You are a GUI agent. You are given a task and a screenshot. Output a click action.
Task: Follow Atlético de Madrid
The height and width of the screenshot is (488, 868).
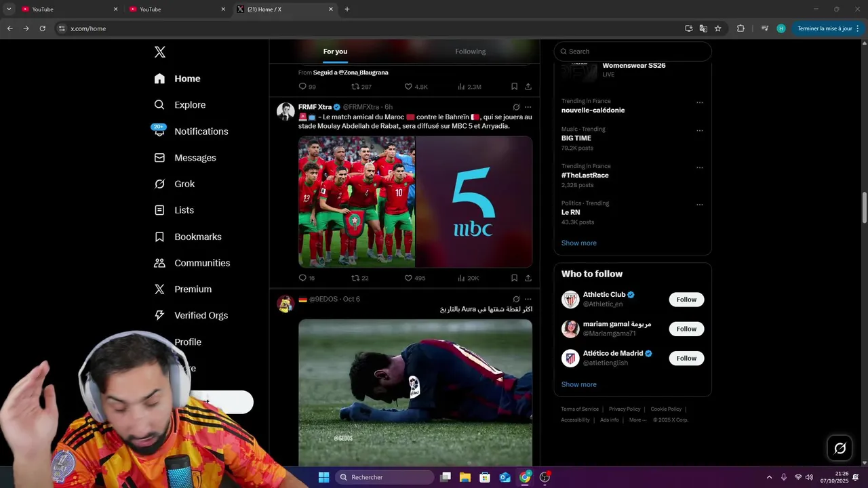(x=686, y=358)
